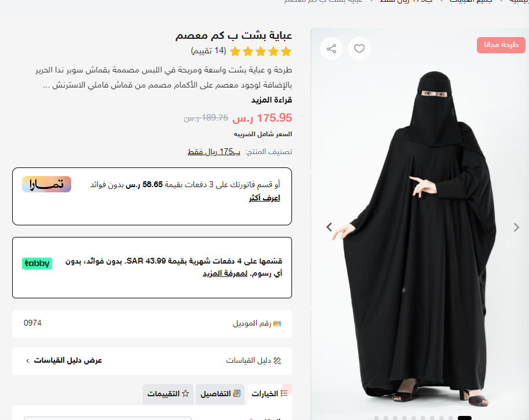
Task: Expand description via قراءة المزيد
Action: click(272, 100)
